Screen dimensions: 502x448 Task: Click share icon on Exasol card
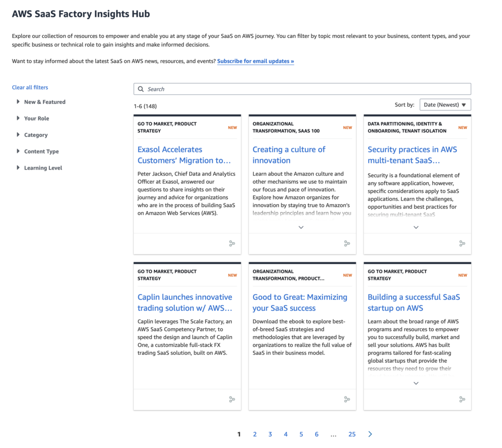(x=232, y=243)
